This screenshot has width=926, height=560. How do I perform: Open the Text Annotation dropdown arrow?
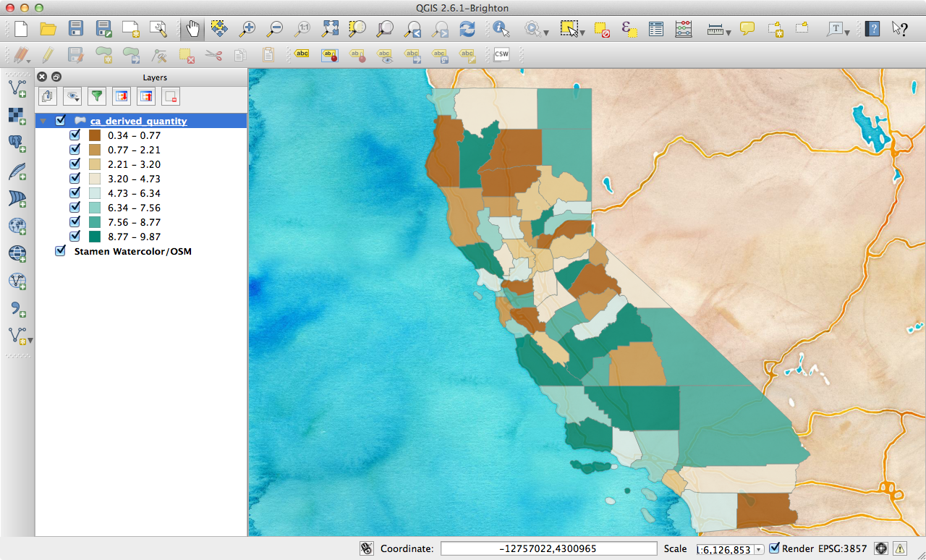847,33
